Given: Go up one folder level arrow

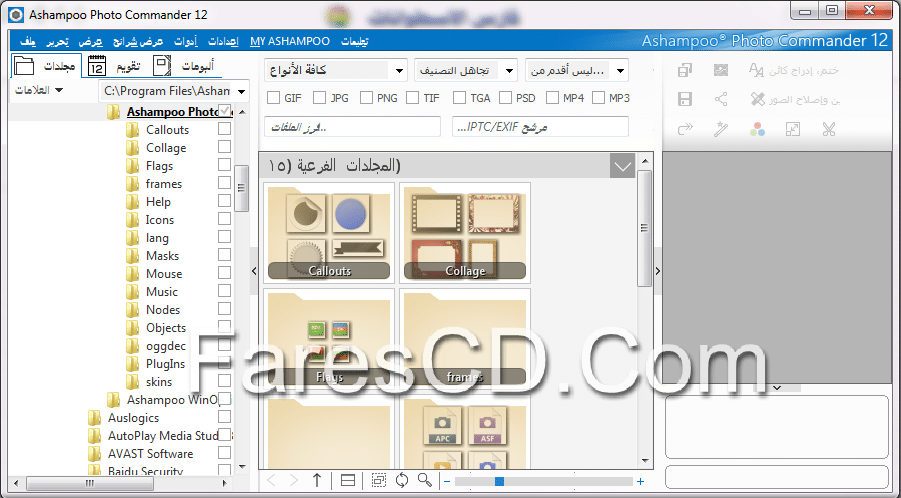Looking at the screenshot, I should click(317, 480).
